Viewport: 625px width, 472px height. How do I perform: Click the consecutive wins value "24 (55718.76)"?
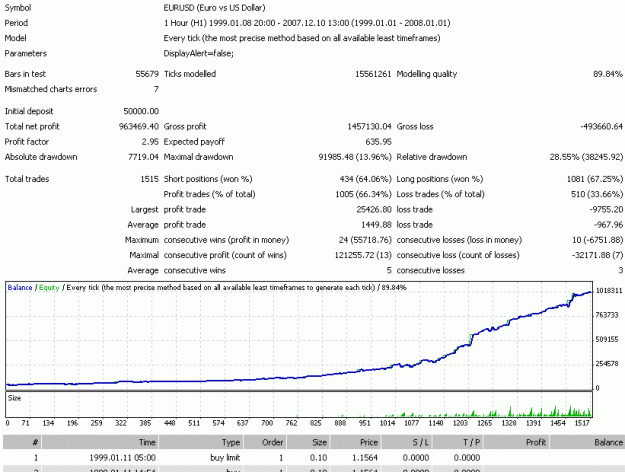[365, 240]
